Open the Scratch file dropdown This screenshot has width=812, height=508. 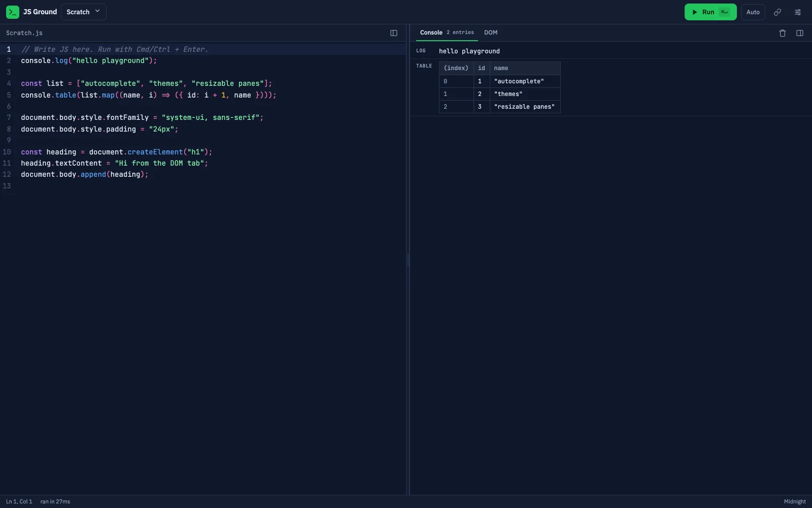point(84,12)
